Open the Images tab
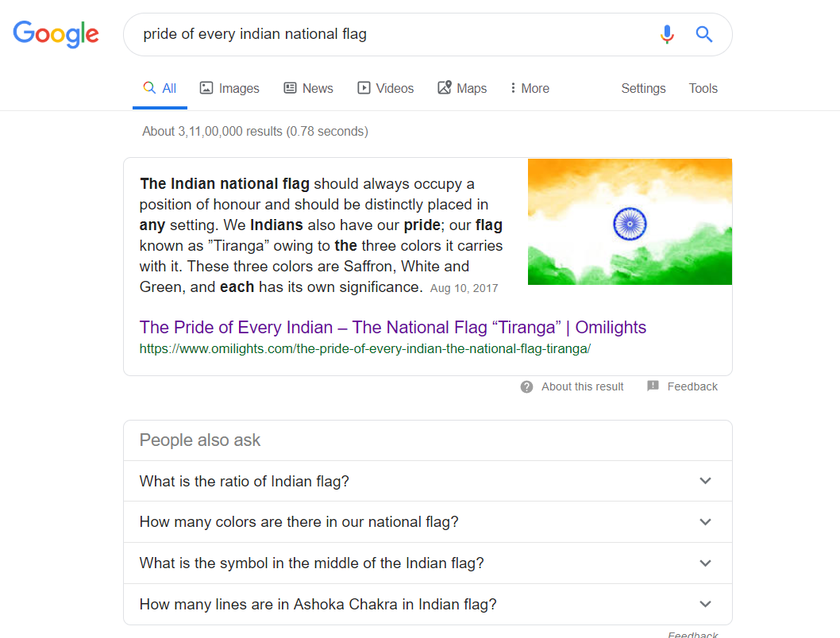 click(229, 88)
